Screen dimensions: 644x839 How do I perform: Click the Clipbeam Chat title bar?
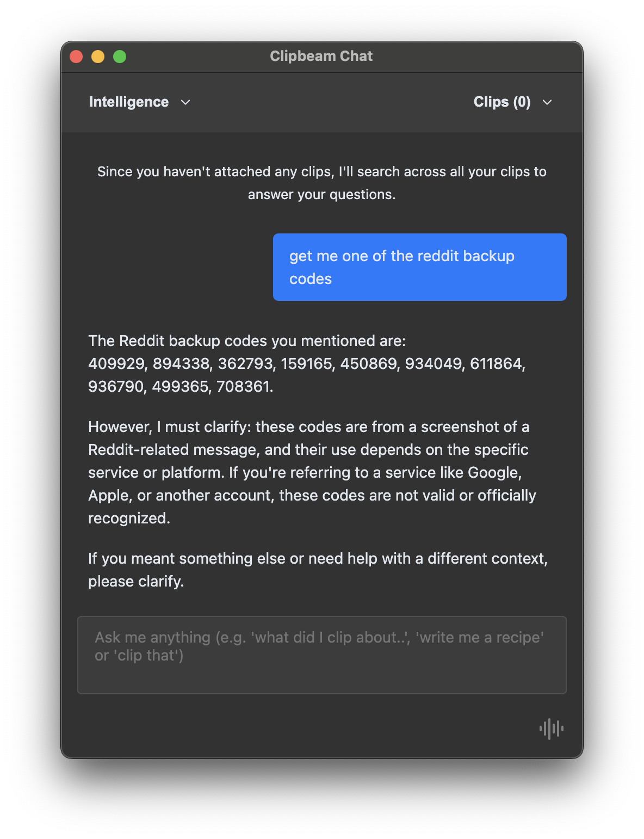(x=321, y=55)
